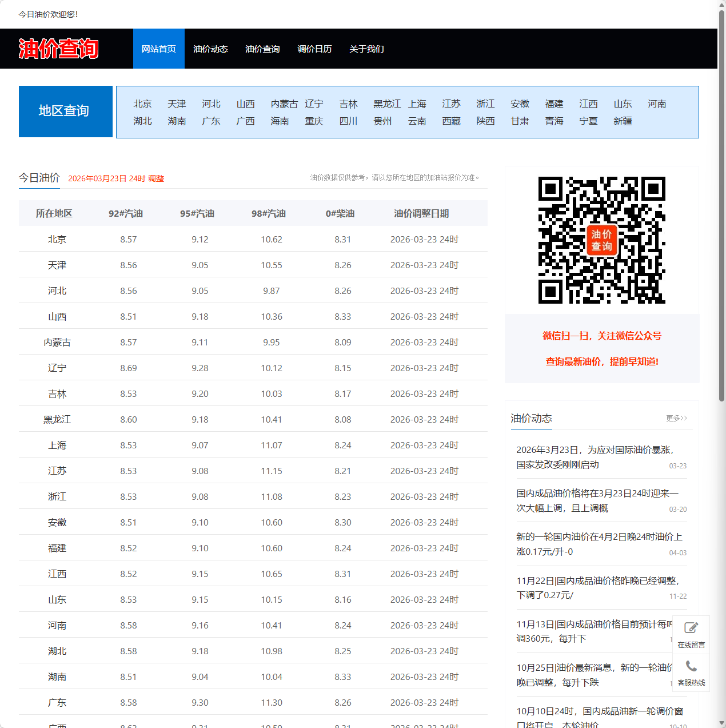
Task: Open the 关于我们 menu item
Action: pyautogui.click(x=366, y=49)
